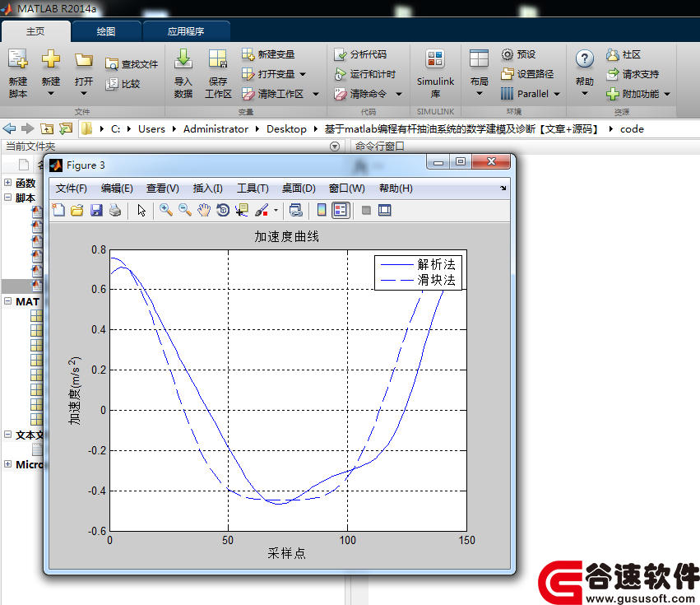Open the 插入(I) menu in Figure 3
Viewport: 700px width, 605px height.
click(x=207, y=188)
